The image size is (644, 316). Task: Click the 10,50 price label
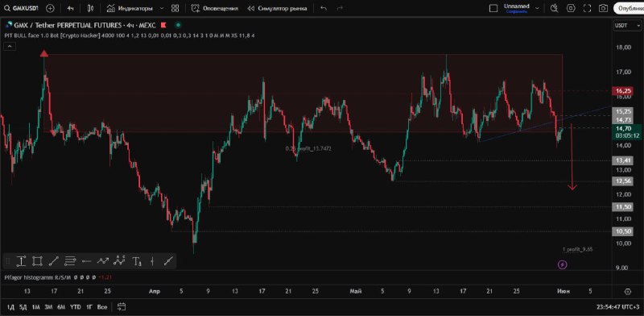[x=621, y=231]
